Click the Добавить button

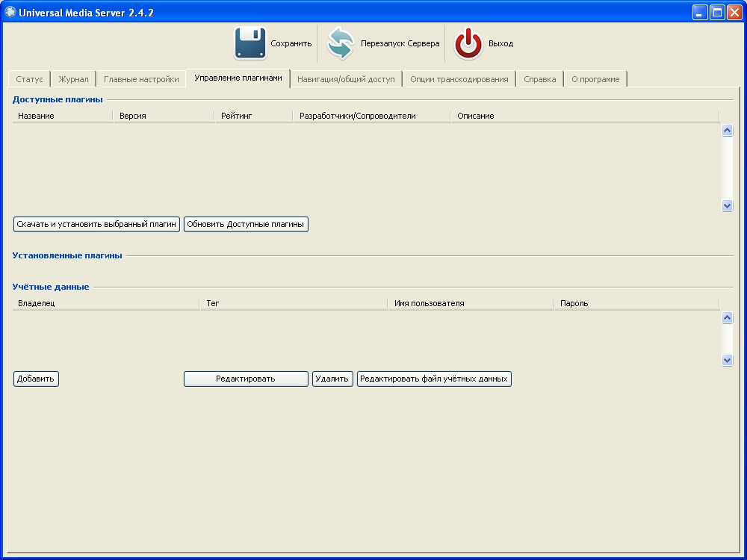point(36,379)
